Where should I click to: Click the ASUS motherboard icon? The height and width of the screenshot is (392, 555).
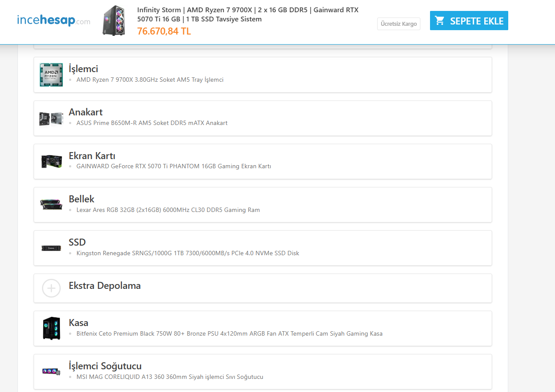(51, 118)
